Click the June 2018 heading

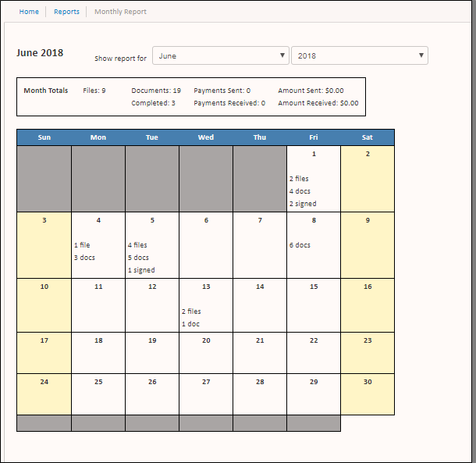coord(40,53)
